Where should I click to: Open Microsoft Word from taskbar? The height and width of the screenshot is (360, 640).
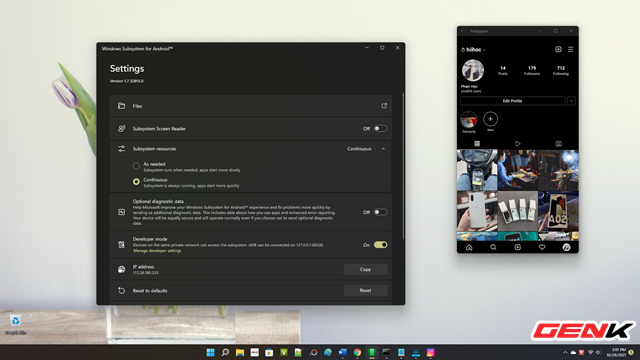tap(342, 352)
